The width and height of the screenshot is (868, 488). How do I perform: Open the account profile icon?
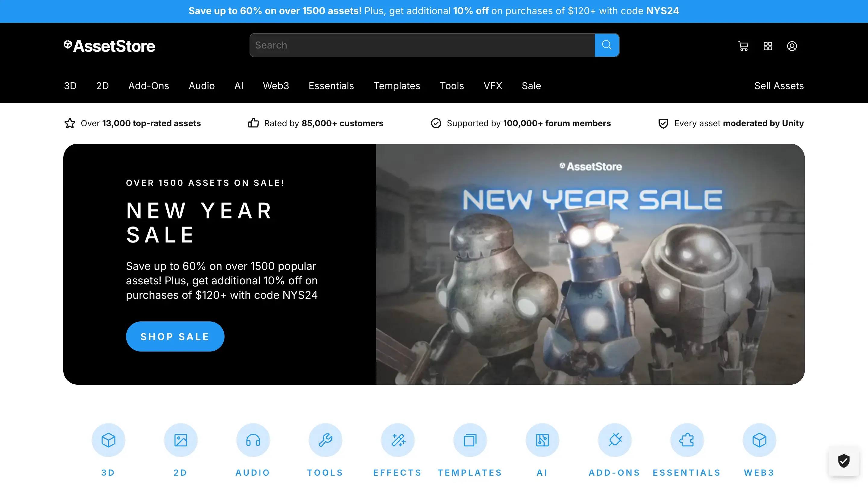click(x=792, y=46)
